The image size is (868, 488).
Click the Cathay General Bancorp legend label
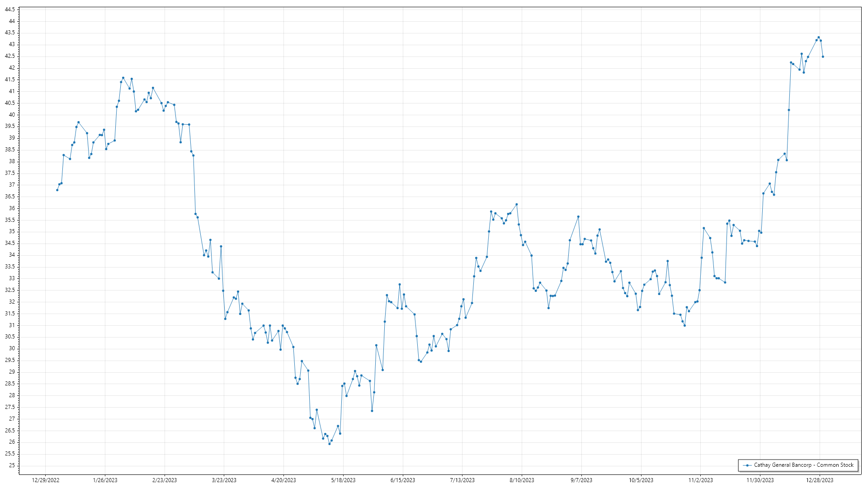coord(803,465)
